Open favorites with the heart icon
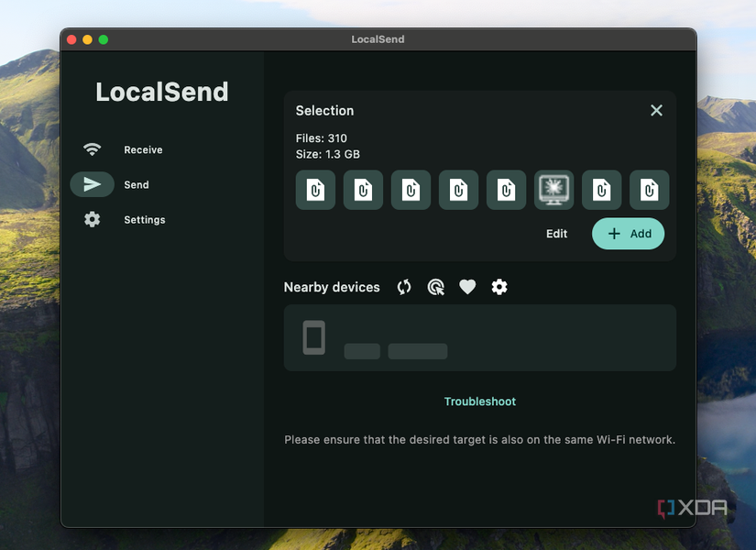 point(467,287)
